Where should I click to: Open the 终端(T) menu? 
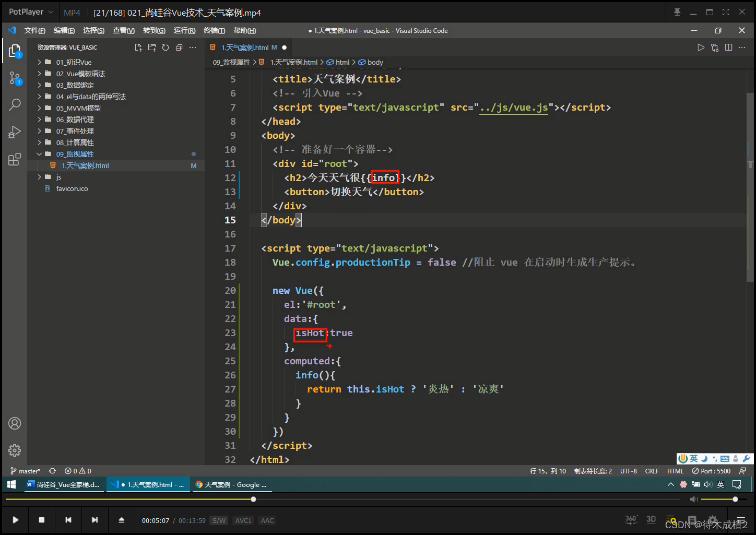click(215, 31)
